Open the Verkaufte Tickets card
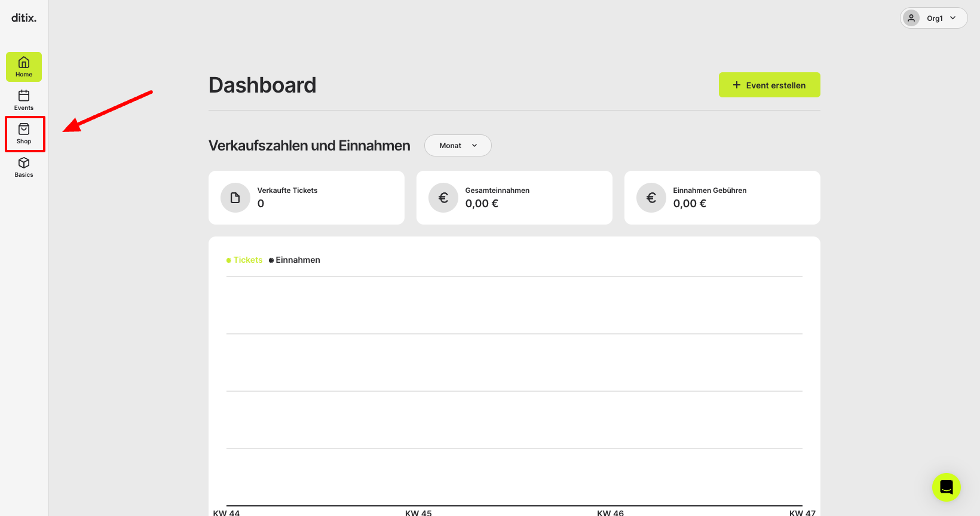Screen dimensions: 980x516 pyautogui.click(x=307, y=198)
